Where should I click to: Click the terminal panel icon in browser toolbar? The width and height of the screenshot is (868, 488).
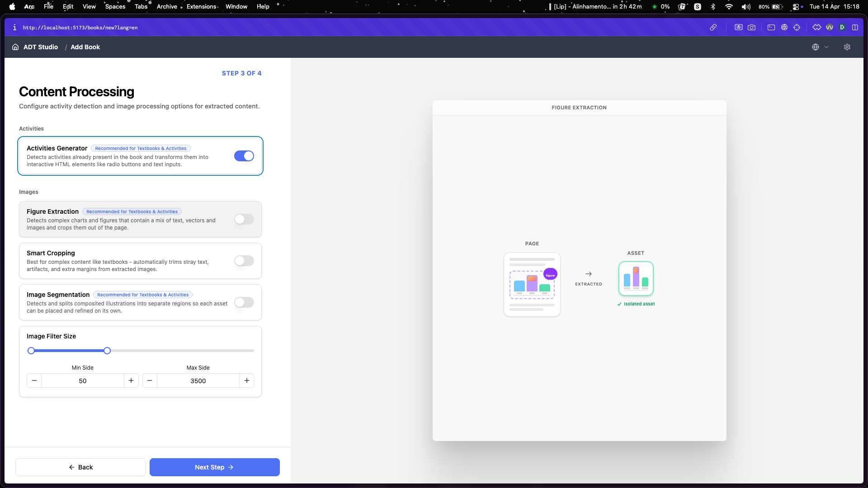[x=771, y=28]
